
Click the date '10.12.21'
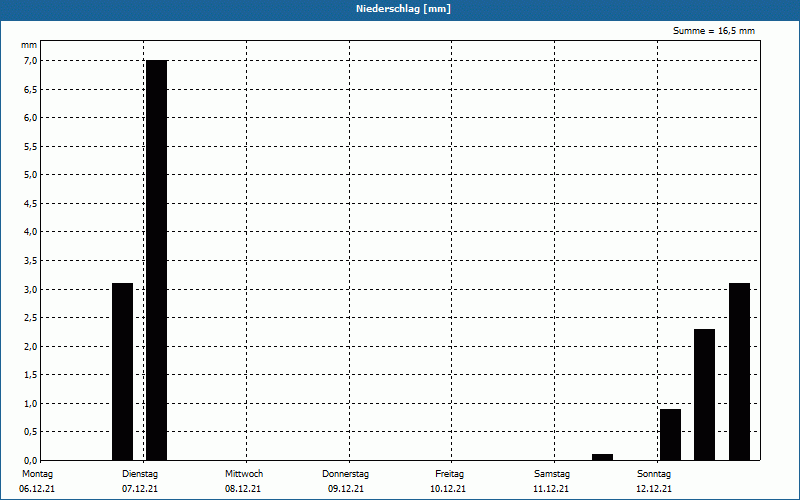(x=448, y=489)
